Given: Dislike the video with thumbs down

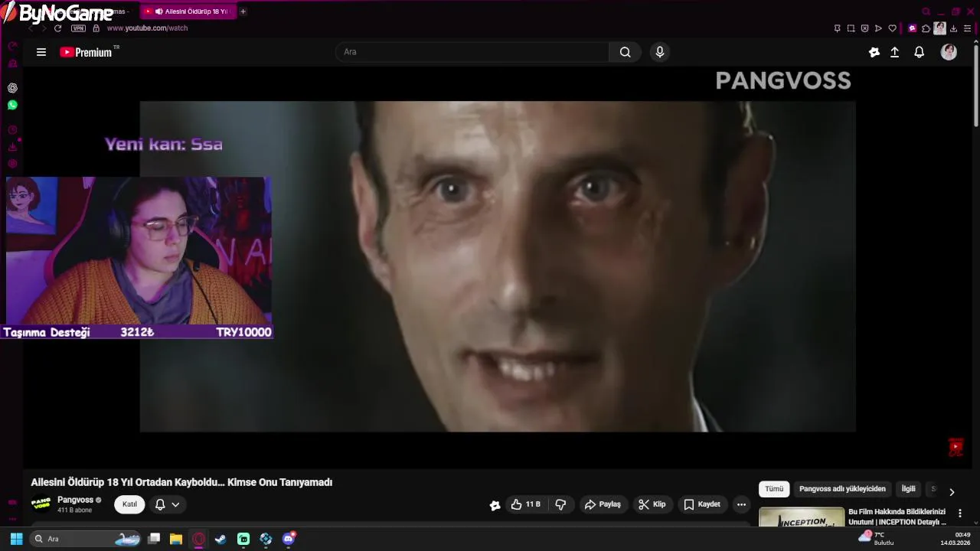Looking at the screenshot, I should pos(560,504).
